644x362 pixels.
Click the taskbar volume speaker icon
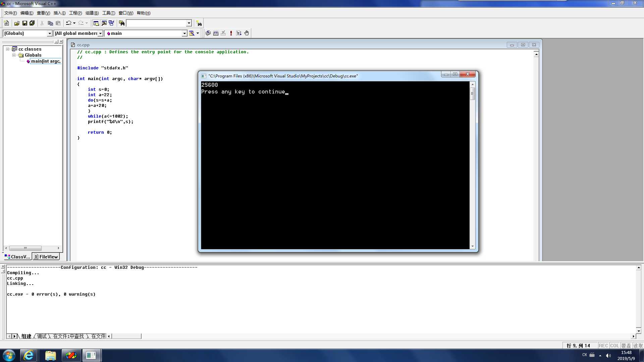pos(608,355)
